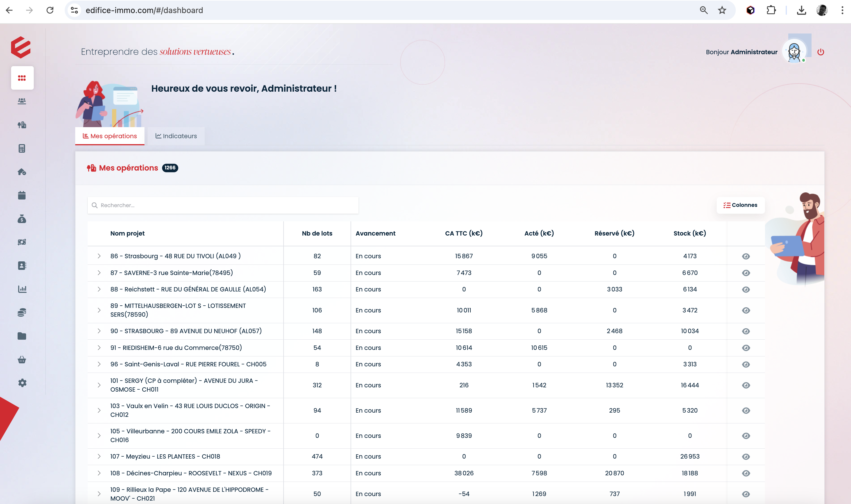The image size is (851, 504).
Task: Open the users group sidebar icon
Action: click(22, 101)
